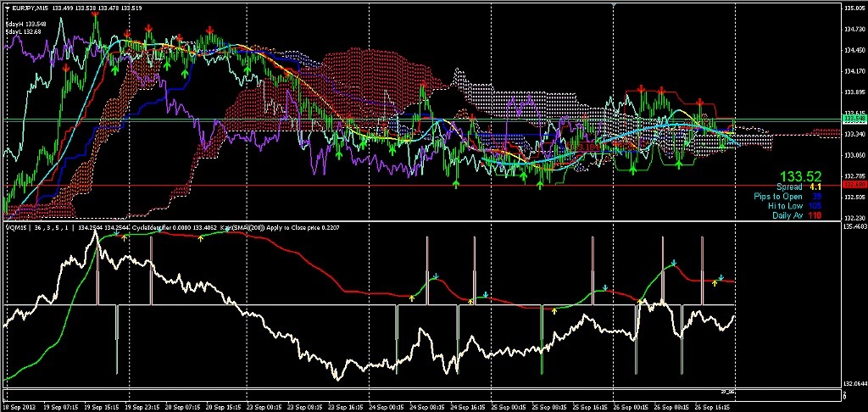This screenshot has width=868, height=412.
Task: Click the cyan down arrow at VQ peak on 26 Sep
Action: point(673,263)
